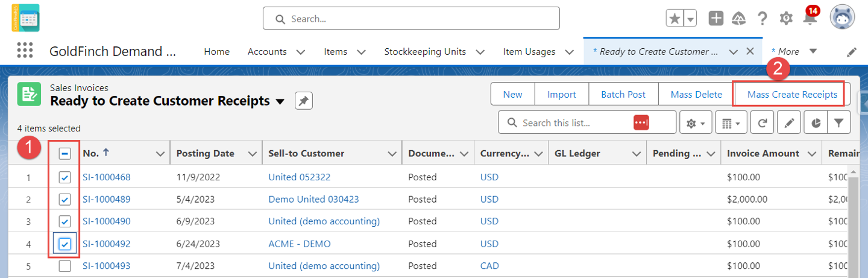Open GL Ledger column actions chevron

(x=636, y=154)
